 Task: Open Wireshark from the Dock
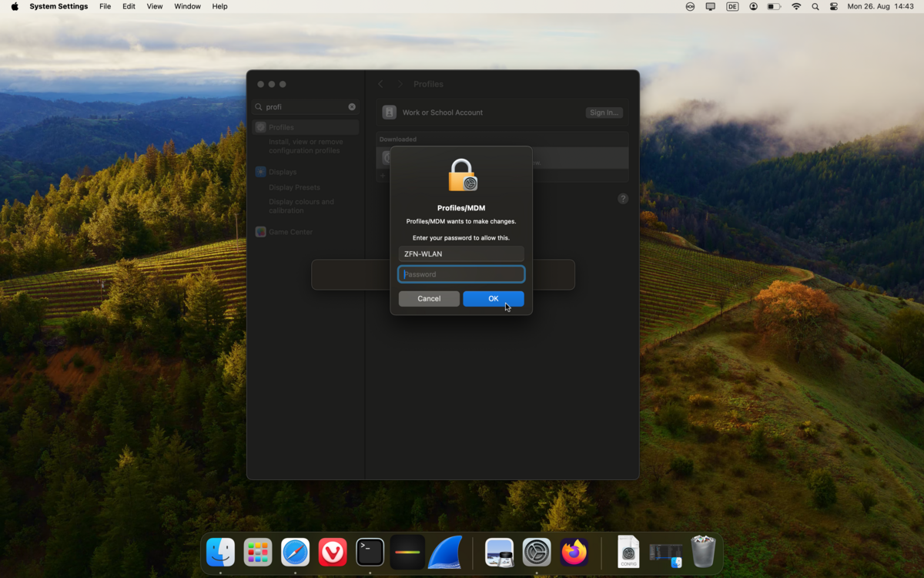click(445, 553)
